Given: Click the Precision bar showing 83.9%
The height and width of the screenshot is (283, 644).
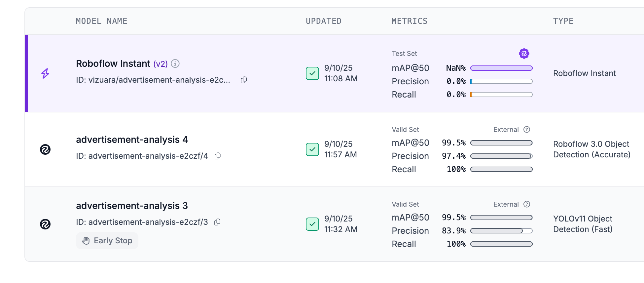Looking at the screenshot, I should [501, 231].
